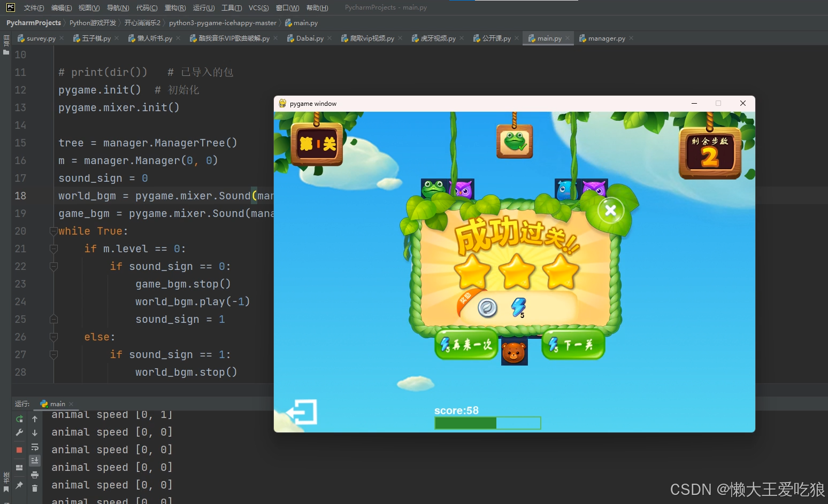Open the 工具(T) menu

pos(232,7)
